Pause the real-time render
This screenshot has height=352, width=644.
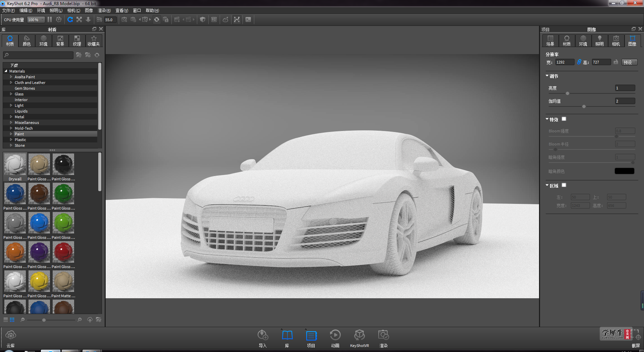point(50,19)
